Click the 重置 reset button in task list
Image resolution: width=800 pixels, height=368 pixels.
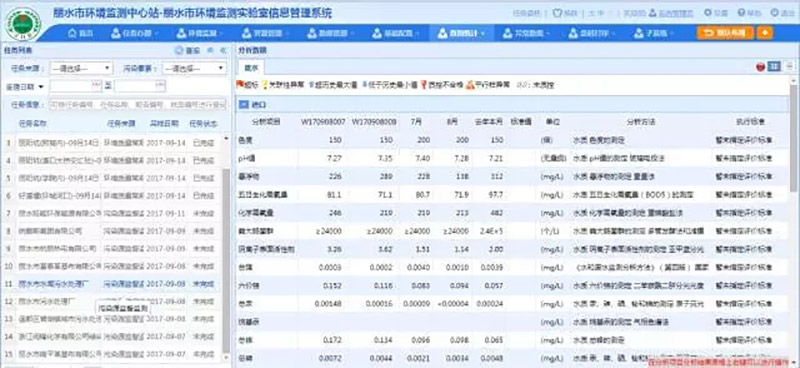click(x=187, y=51)
